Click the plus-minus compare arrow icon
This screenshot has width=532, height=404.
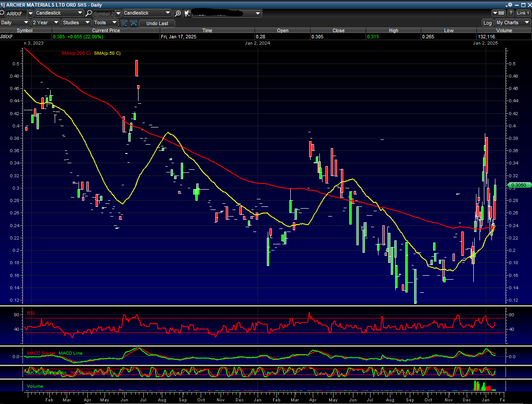[x=187, y=13]
